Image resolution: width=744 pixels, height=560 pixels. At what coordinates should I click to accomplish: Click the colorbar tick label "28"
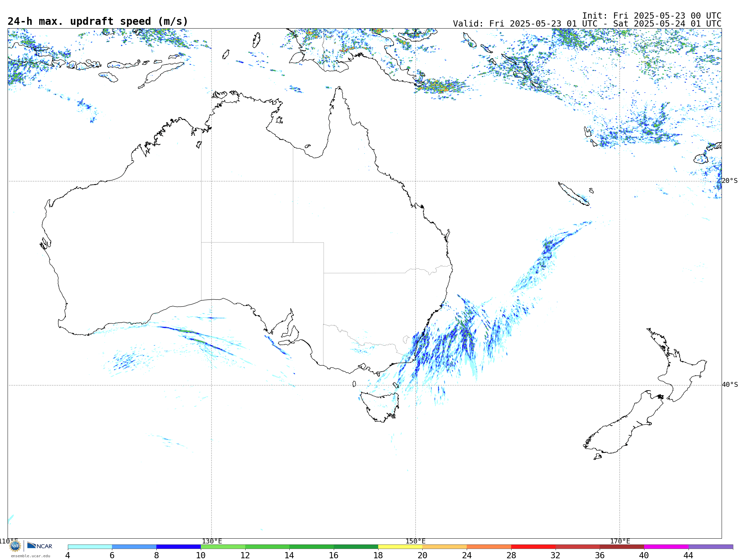tap(511, 555)
